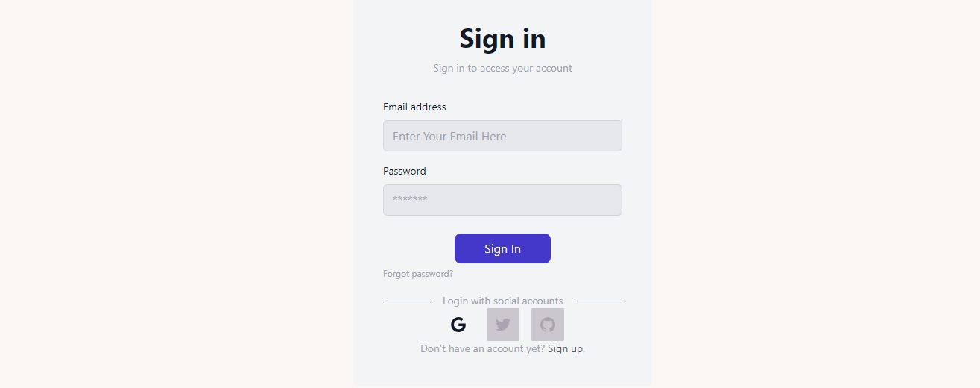The image size is (980, 388).
Task: Click the large "Sign in" heading
Action: (x=502, y=39)
